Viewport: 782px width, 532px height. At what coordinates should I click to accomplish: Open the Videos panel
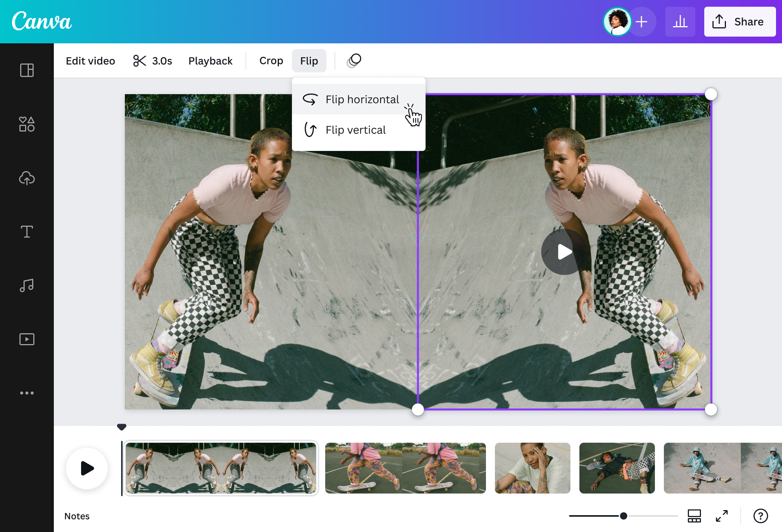tap(27, 339)
